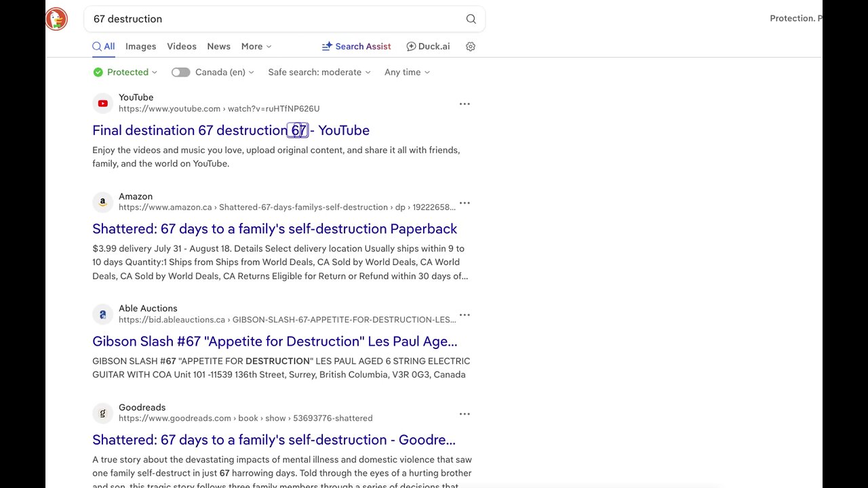Switch to the Images tab
This screenshot has height=488, width=868.
[x=140, y=47]
